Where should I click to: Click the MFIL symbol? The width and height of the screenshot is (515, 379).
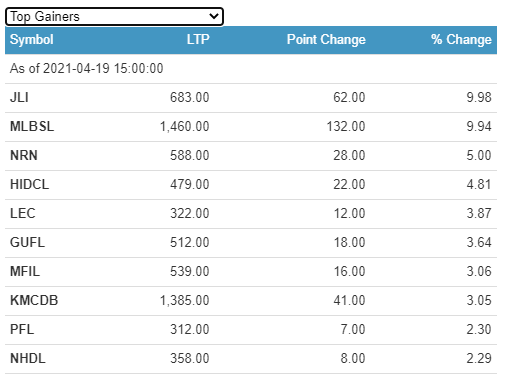[x=25, y=272]
